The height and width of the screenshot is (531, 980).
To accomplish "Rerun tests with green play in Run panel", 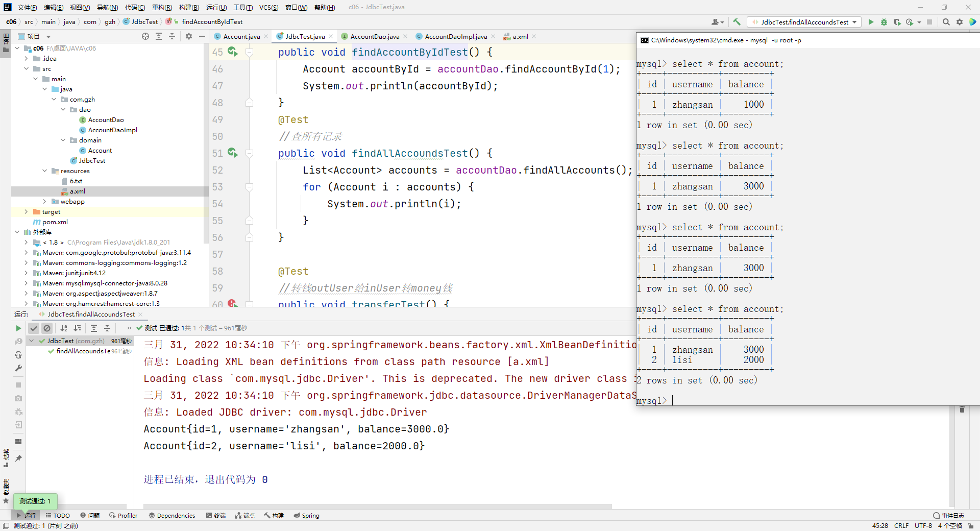I will [18, 328].
